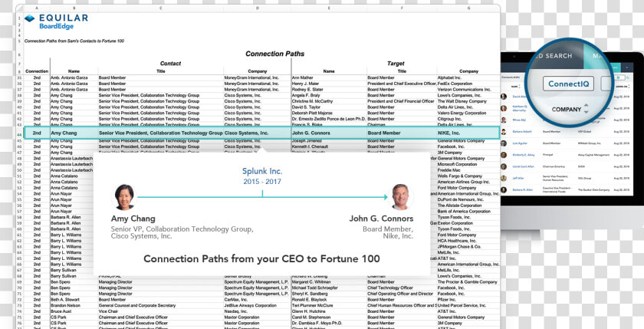Click the ConnectIQ button
This screenshot has height=329, width=644.
(568, 84)
